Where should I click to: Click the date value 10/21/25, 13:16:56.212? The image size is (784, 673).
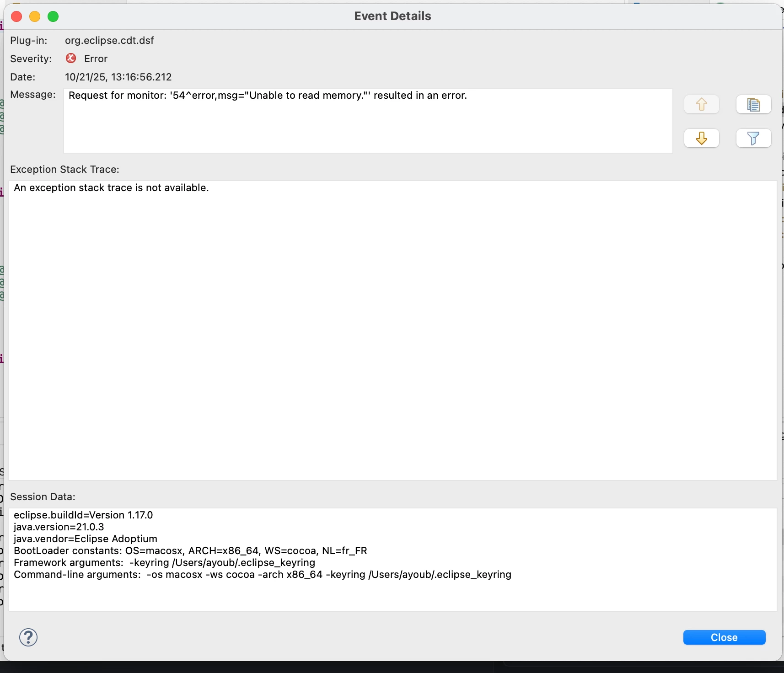(x=118, y=77)
